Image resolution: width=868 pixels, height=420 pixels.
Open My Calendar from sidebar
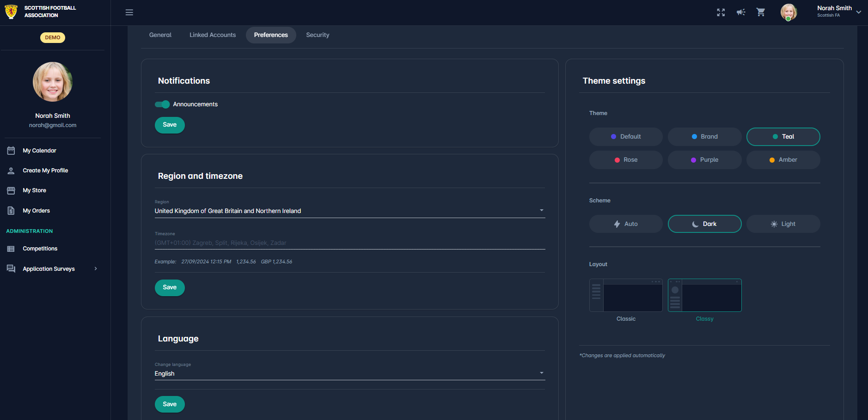(x=39, y=151)
